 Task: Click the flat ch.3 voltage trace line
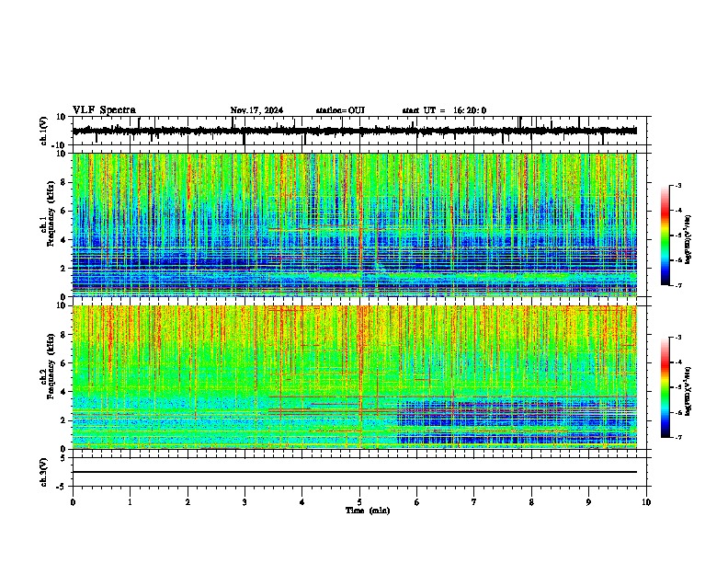pyautogui.click(x=355, y=472)
